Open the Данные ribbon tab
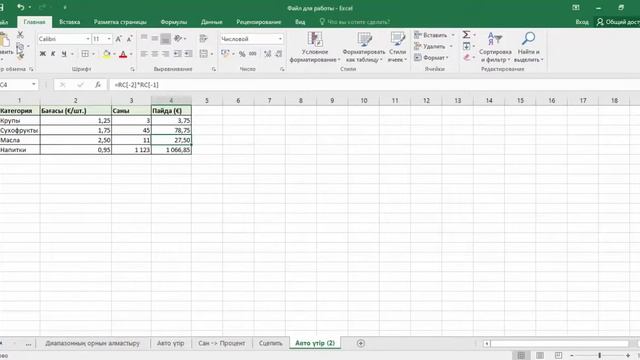Image resolution: width=640 pixels, height=360 pixels. pyautogui.click(x=211, y=22)
